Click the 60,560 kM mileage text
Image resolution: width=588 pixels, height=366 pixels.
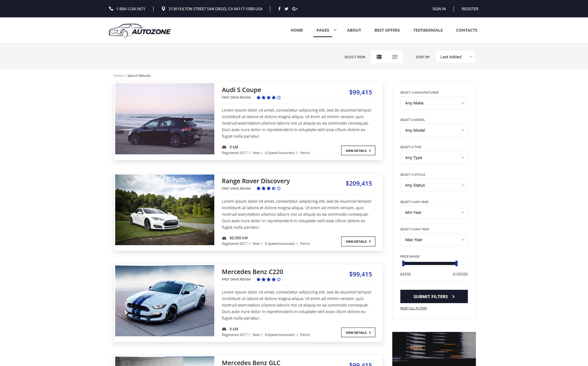tap(238, 238)
